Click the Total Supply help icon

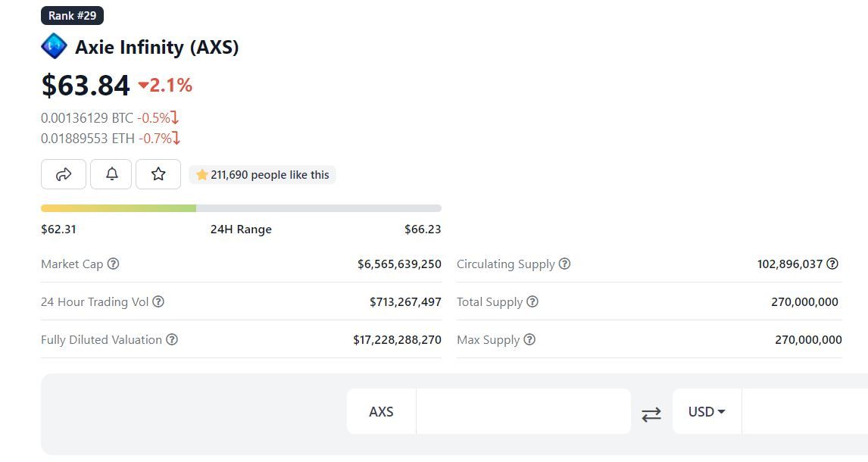point(532,301)
